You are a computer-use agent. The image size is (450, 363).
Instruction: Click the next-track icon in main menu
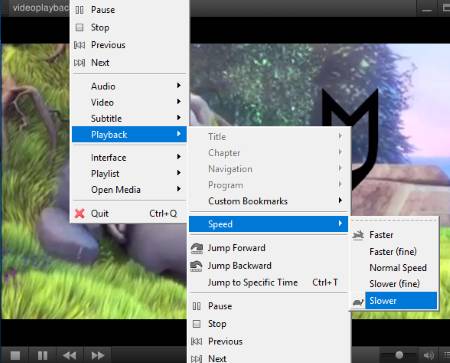click(79, 62)
